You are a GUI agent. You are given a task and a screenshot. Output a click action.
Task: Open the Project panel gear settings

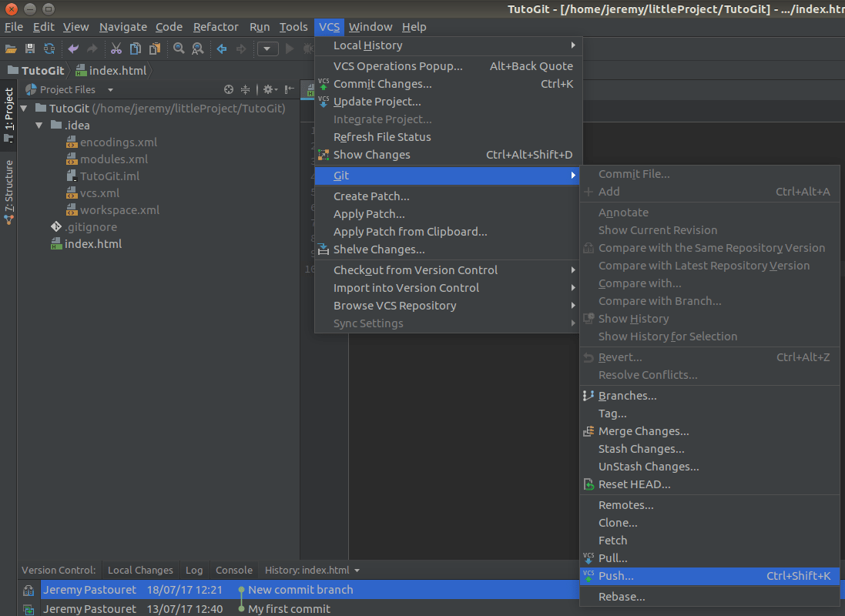click(270, 89)
